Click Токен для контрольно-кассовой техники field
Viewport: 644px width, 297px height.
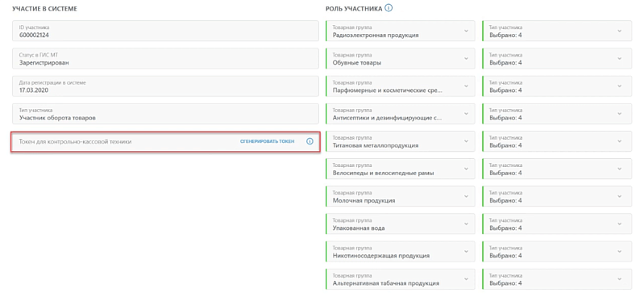pos(165,142)
